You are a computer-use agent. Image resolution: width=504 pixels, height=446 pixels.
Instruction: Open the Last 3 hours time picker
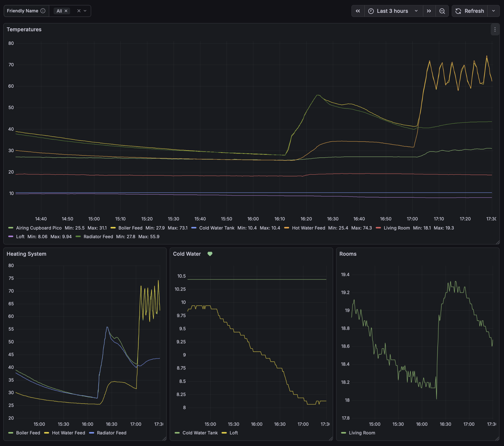pyautogui.click(x=393, y=11)
